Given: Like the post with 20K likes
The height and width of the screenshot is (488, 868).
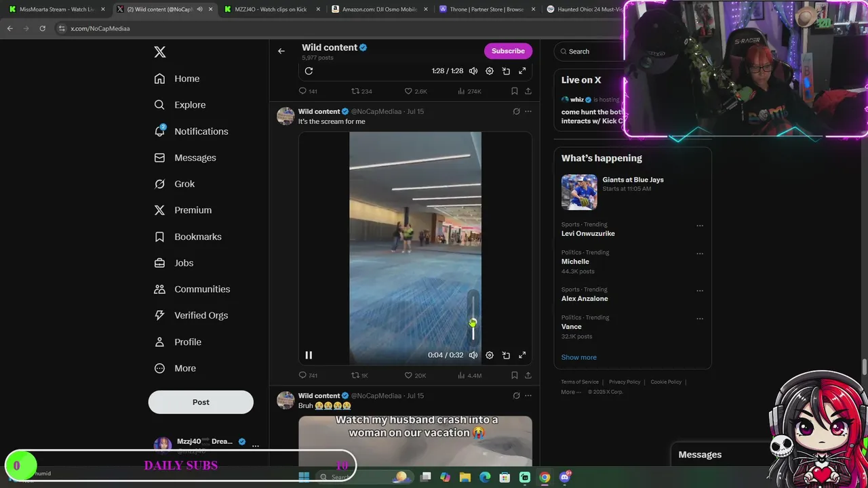Looking at the screenshot, I should coord(415,375).
